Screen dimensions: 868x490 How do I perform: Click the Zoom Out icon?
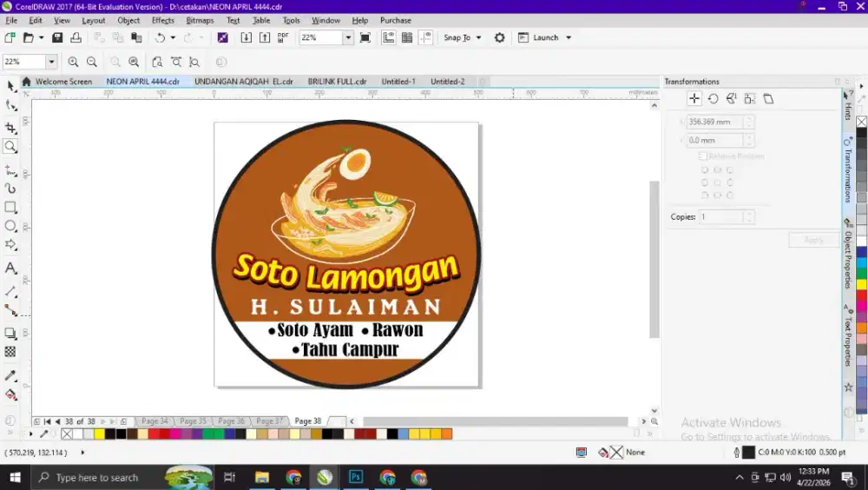(x=92, y=62)
